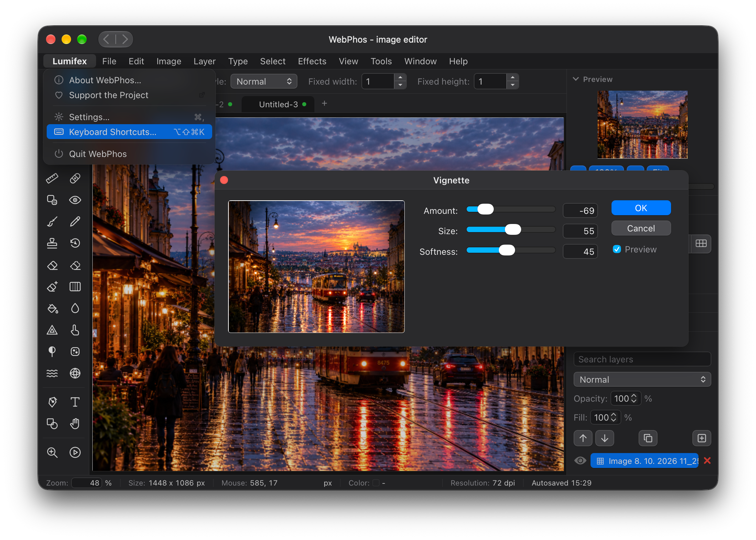
Task: Select the Gradient tool
Action: [x=75, y=287]
